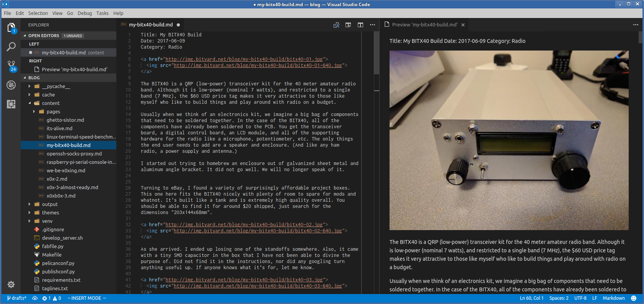The height and width of the screenshot is (304, 644).
Task: Expand the output folder
Action: (30, 204)
